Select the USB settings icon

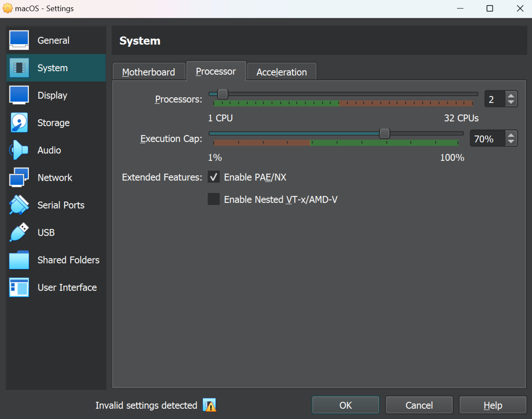tap(19, 232)
